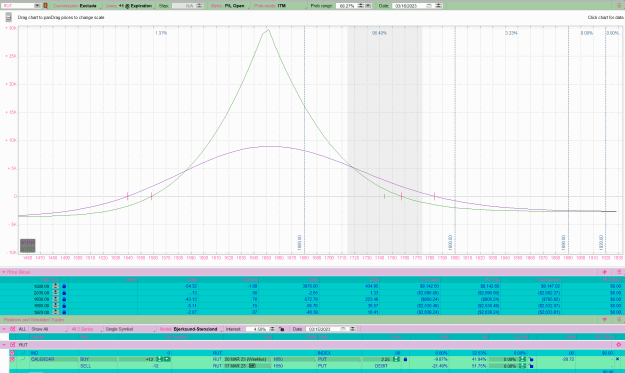The image size is (625, 373).
Task: Open calendar picker for top Date field
Action: [x=429, y=6]
